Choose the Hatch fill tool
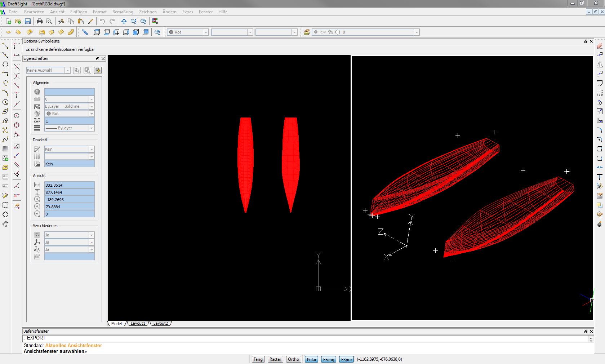Viewport: 605px width, 364px height. (5, 149)
